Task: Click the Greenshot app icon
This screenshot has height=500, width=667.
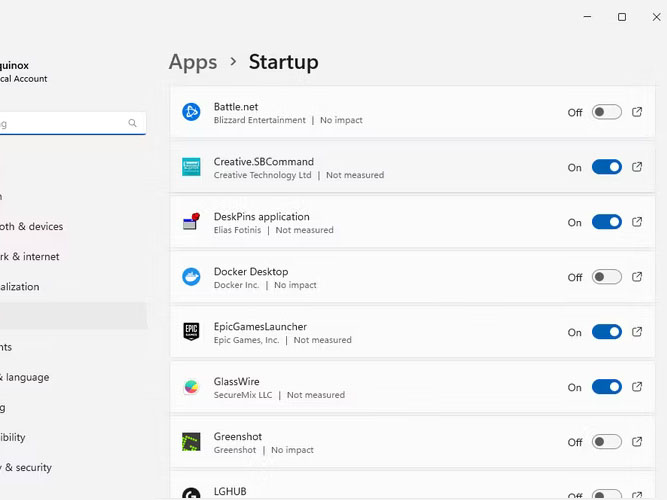Action: click(191, 442)
